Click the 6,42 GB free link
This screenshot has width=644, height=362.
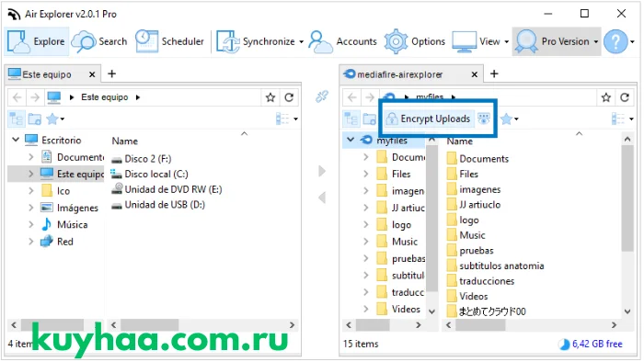point(597,344)
